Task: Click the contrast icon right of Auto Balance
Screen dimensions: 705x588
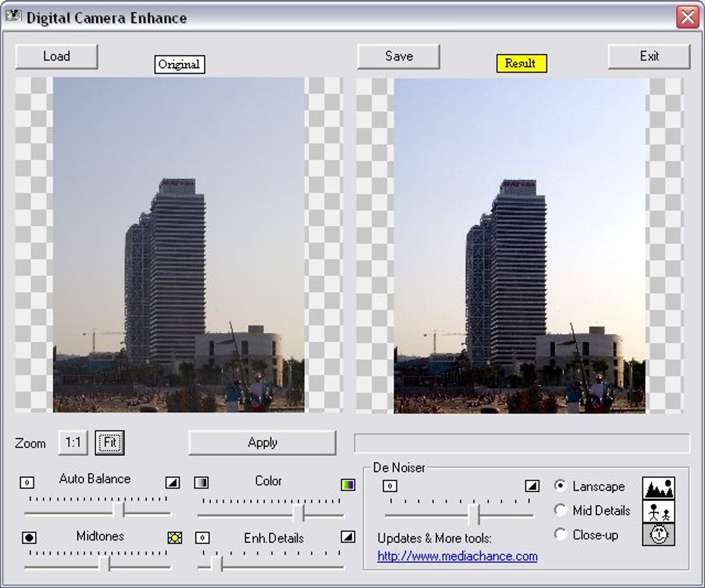Action: pyautogui.click(x=173, y=483)
